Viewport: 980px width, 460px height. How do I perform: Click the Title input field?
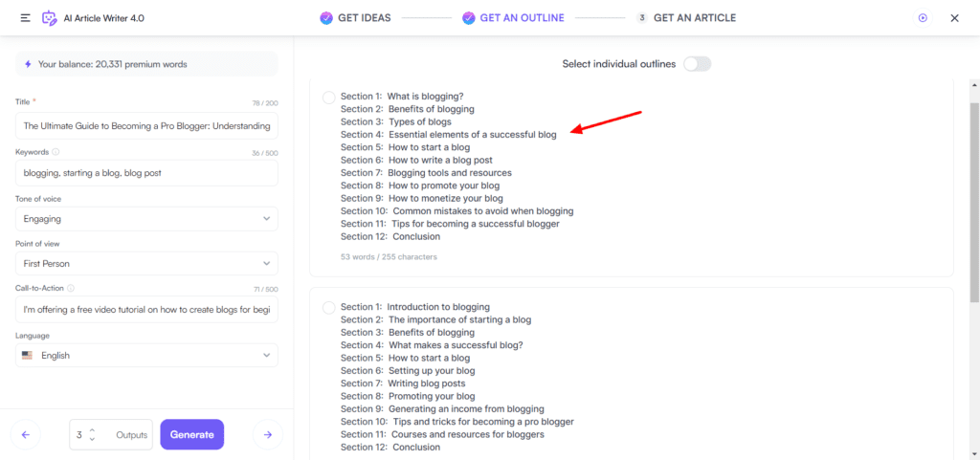point(146,126)
